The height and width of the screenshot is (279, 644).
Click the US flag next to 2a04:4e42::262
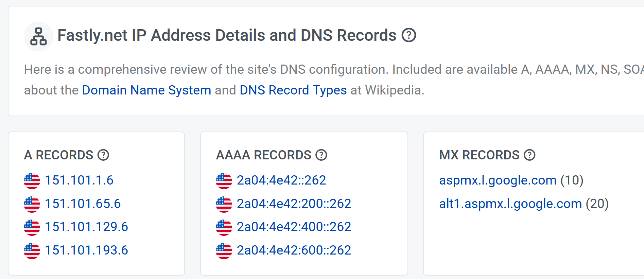pos(224,181)
